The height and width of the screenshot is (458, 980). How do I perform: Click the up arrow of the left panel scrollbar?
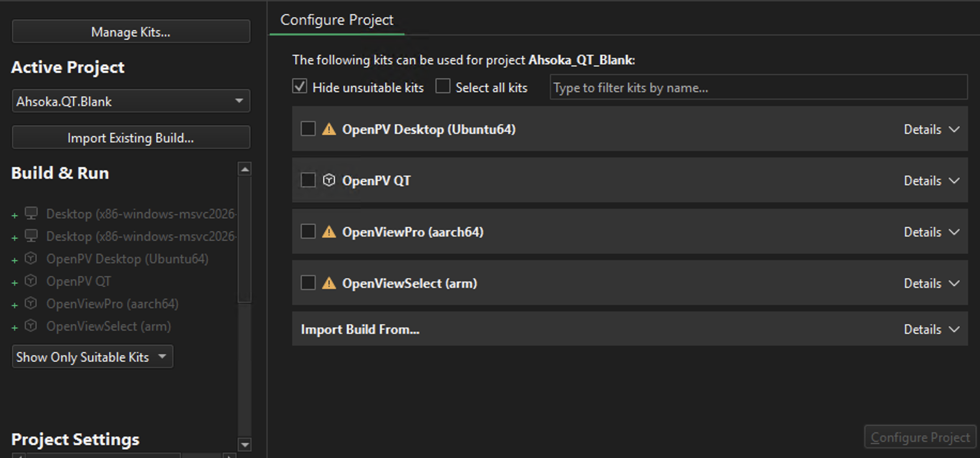[x=245, y=169]
